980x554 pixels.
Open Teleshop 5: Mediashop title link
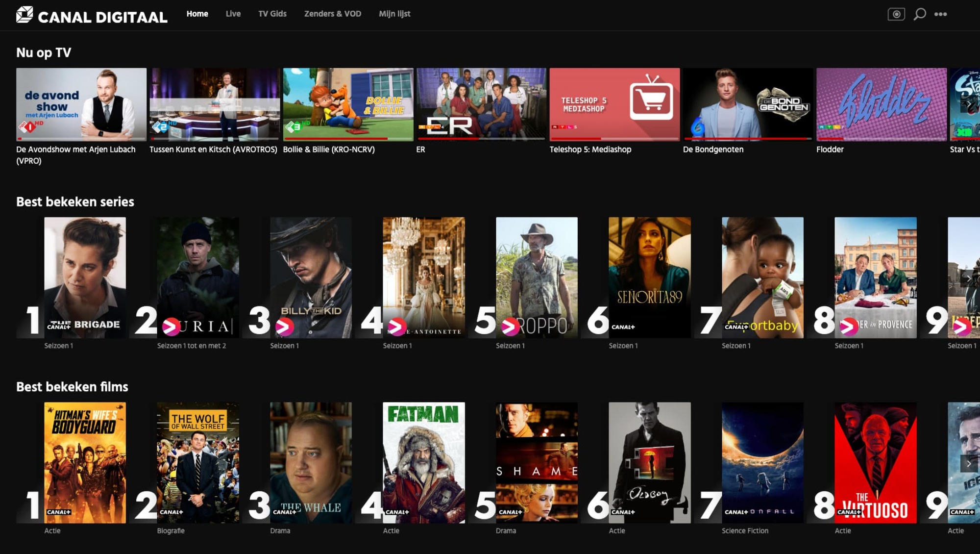[x=590, y=150]
